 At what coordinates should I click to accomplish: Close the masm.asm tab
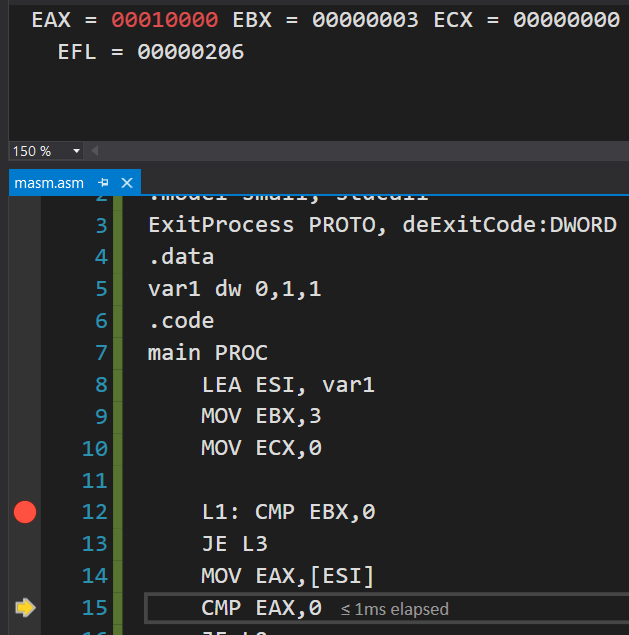coord(127,183)
